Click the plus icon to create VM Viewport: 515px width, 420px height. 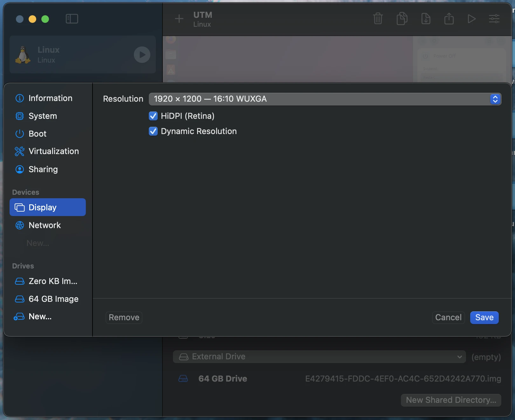[x=179, y=19]
